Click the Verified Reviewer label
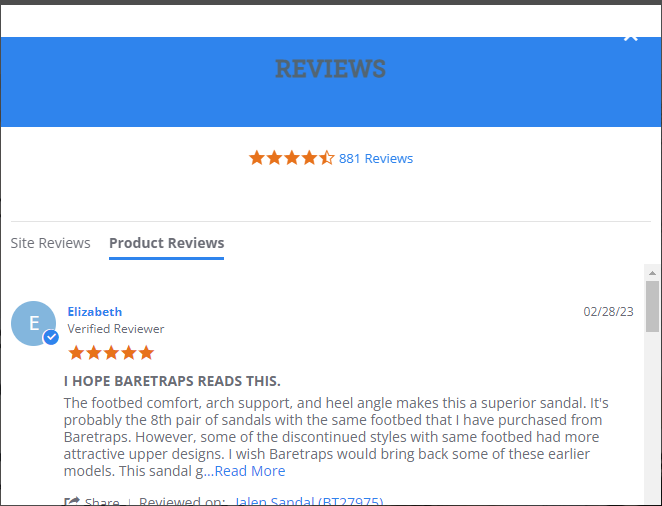The width and height of the screenshot is (662, 506). click(x=116, y=329)
